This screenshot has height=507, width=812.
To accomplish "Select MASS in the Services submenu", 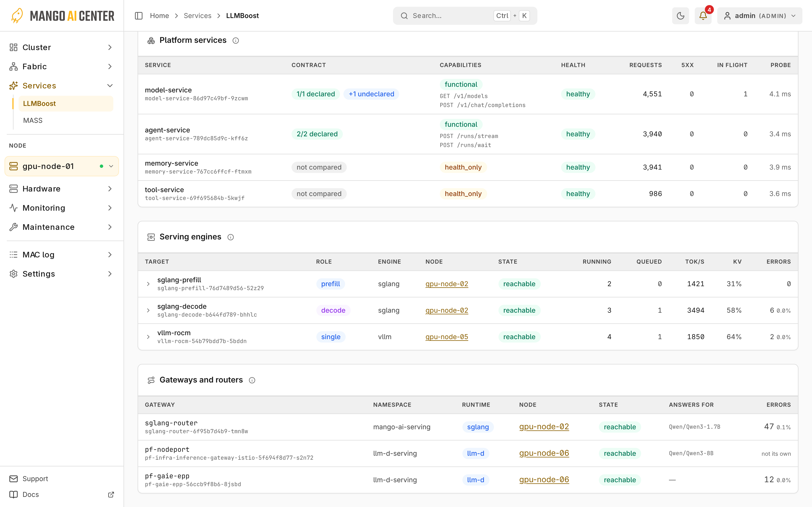I will click(33, 120).
